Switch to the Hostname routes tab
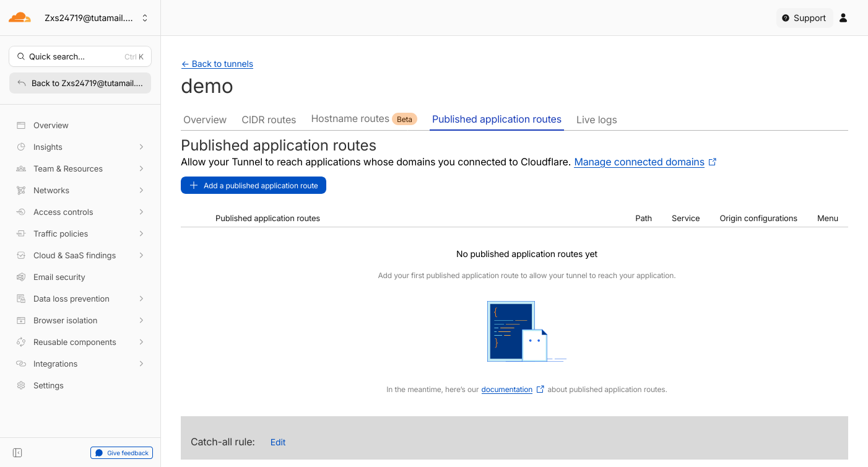 point(364,119)
